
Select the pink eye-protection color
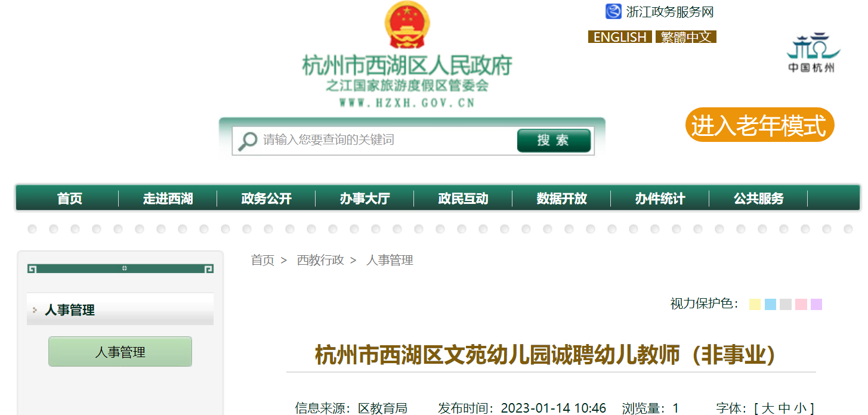click(x=801, y=304)
